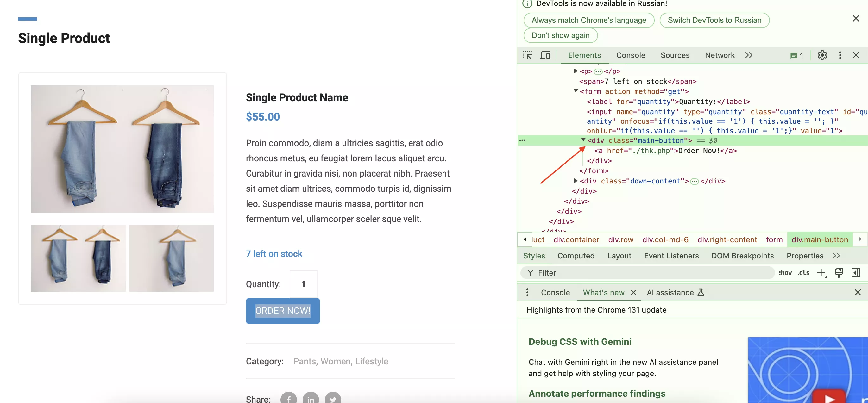Show more DevTools tabs chevron
The width and height of the screenshot is (868, 403).
coord(749,55)
